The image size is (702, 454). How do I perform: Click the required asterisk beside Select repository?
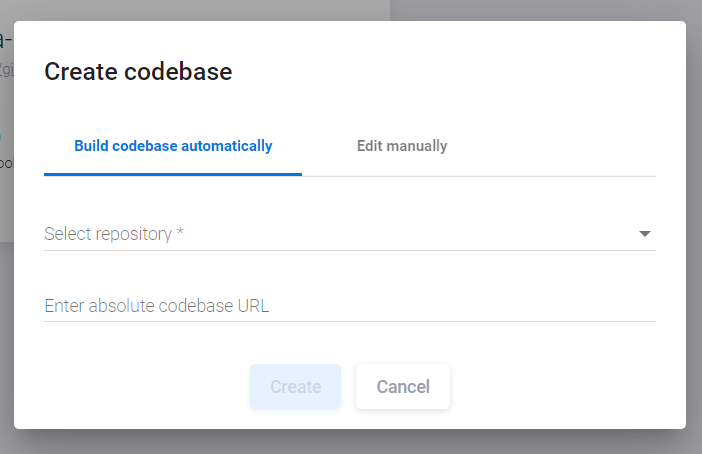pos(180,232)
